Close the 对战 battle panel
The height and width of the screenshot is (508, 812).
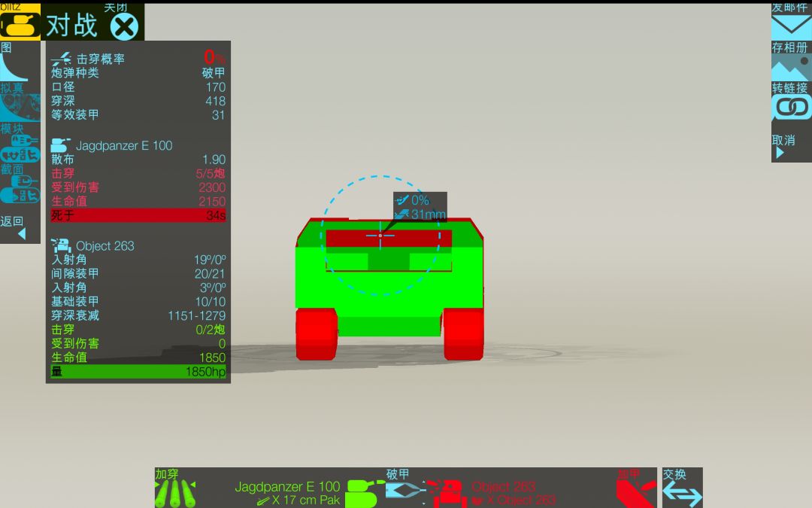pos(124,26)
